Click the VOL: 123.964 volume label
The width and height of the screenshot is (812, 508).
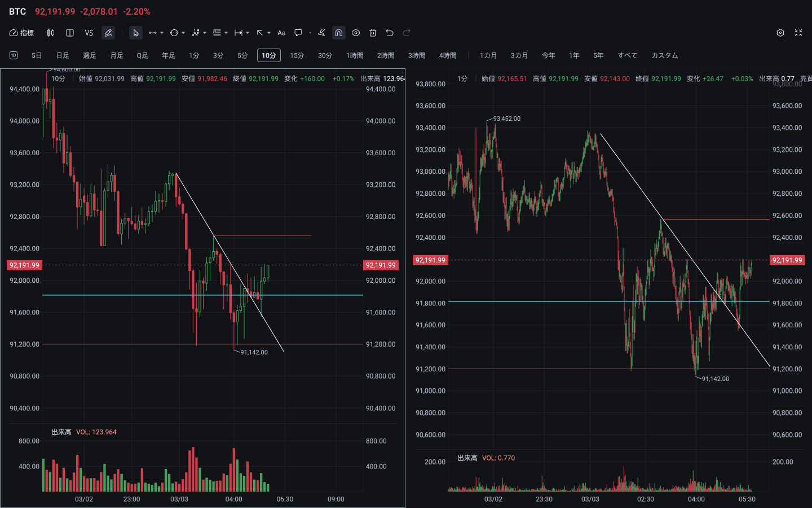click(96, 432)
